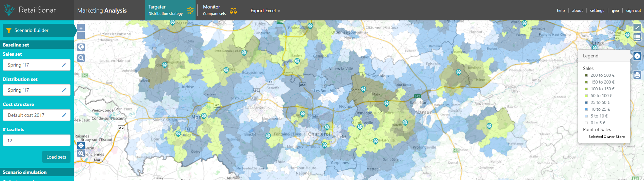Open the map search magnifier tool
The width and height of the screenshot is (644, 181).
[81, 58]
